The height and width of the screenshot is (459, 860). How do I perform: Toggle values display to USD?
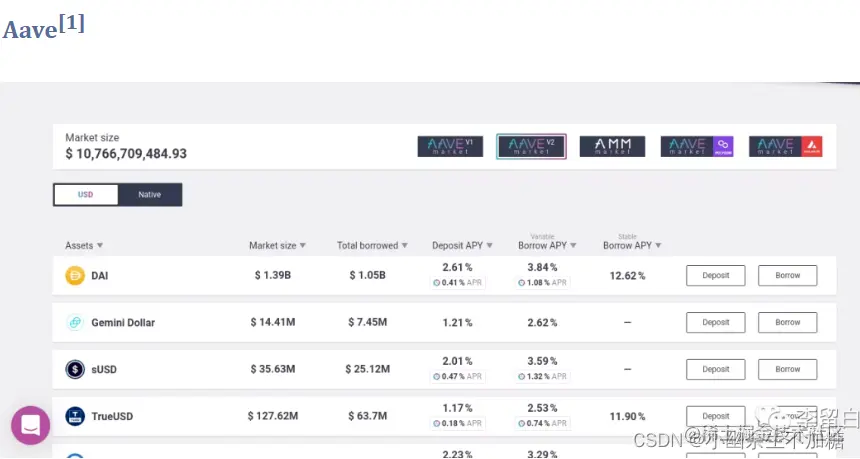click(x=86, y=195)
